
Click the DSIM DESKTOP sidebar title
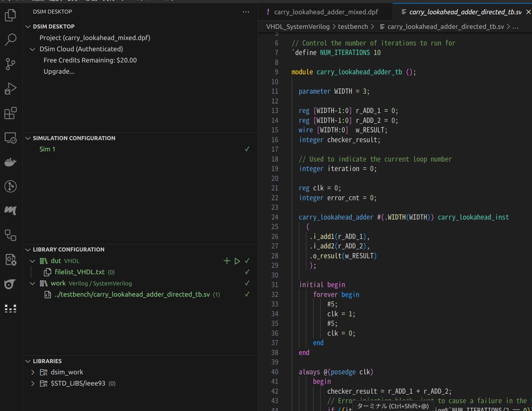(x=52, y=12)
